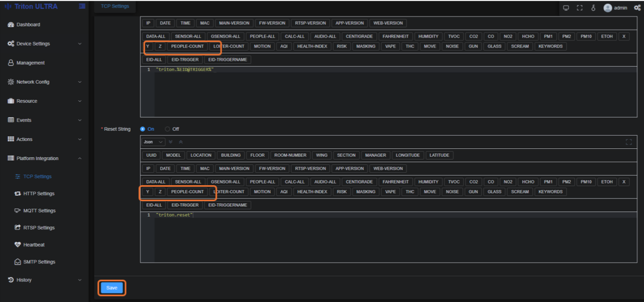Click the Heartbeat heart icon
Image resolution: width=644 pixels, height=302 pixels.
(18, 245)
